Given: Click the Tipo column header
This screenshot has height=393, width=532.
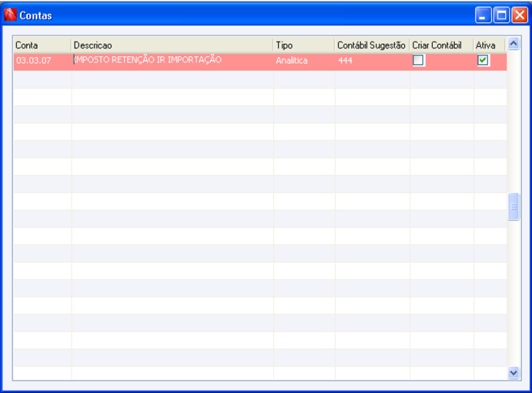Looking at the screenshot, I should [293, 45].
